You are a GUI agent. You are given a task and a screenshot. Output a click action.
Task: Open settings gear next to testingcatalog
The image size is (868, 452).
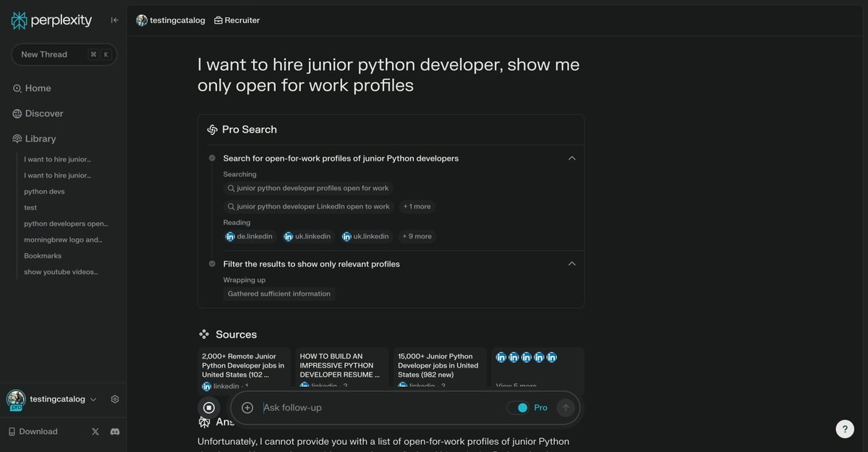pyautogui.click(x=115, y=399)
